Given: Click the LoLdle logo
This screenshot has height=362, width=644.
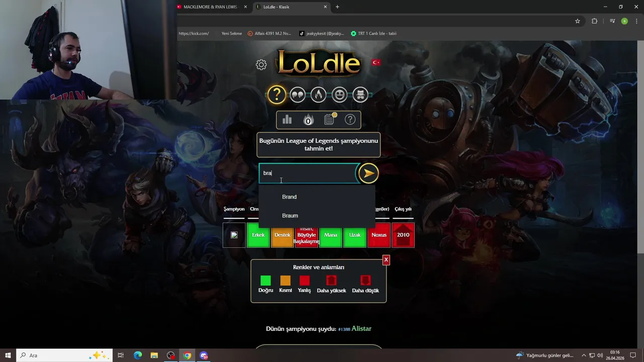Looking at the screenshot, I should (x=318, y=63).
